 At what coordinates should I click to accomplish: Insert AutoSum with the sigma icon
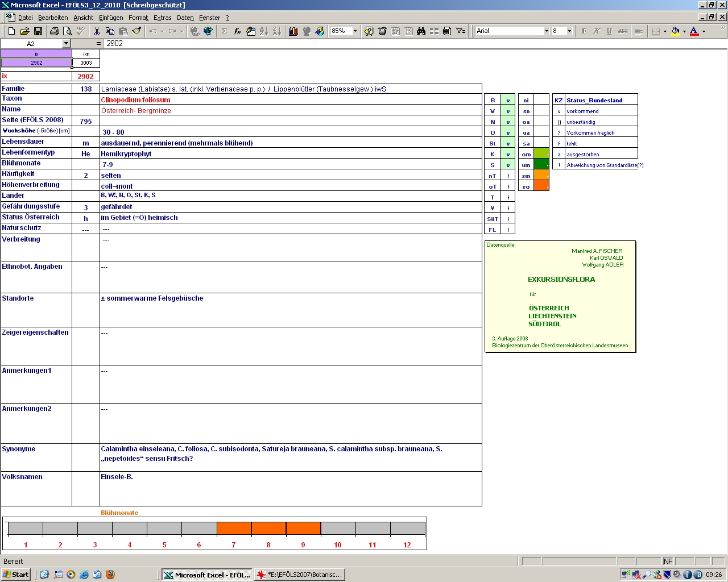pos(224,31)
